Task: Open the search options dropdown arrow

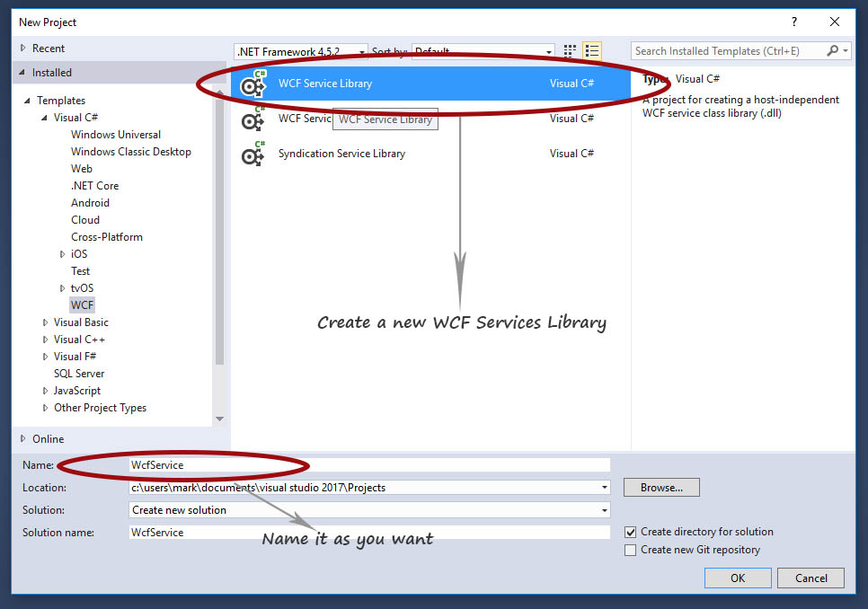Action: pyautogui.click(x=846, y=50)
